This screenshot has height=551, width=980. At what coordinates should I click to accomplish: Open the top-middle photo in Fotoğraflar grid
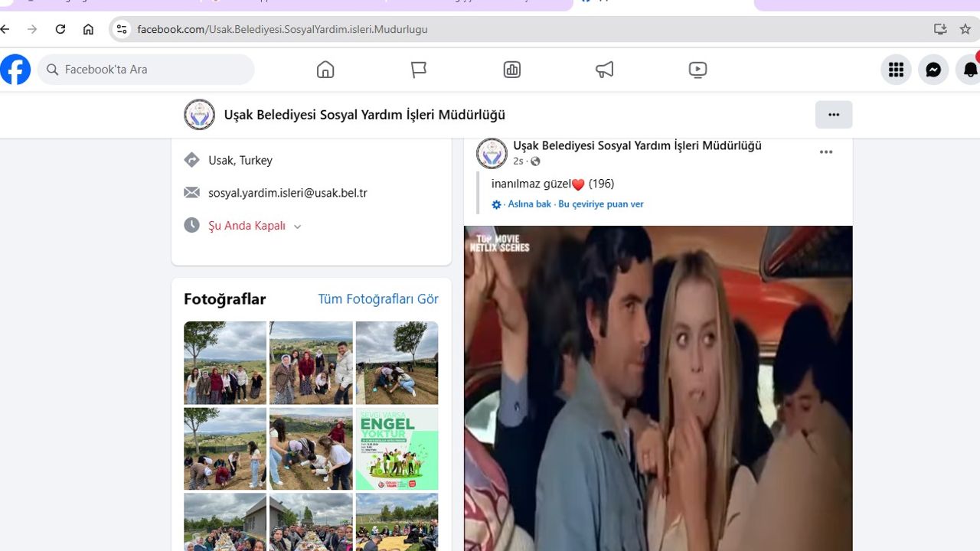(311, 363)
